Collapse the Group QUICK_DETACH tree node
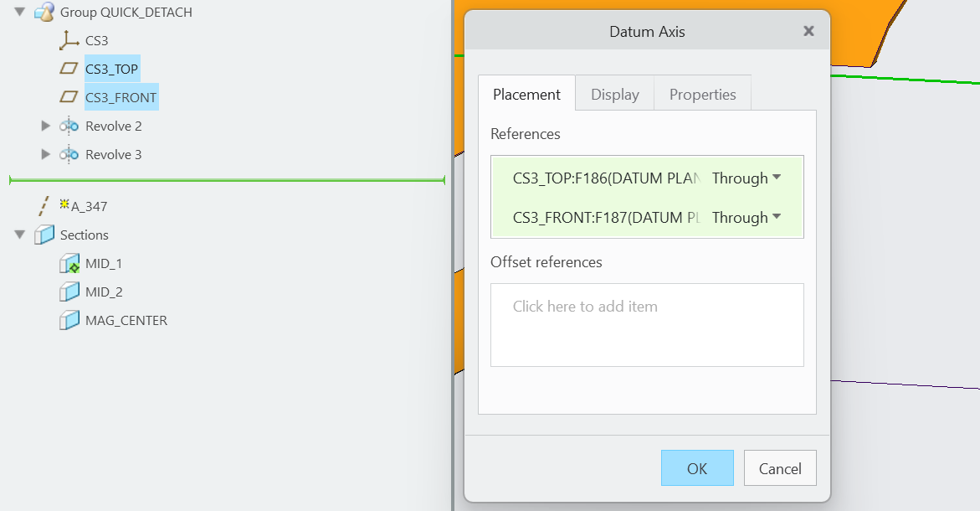This screenshot has width=980, height=511. [x=19, y=12]
